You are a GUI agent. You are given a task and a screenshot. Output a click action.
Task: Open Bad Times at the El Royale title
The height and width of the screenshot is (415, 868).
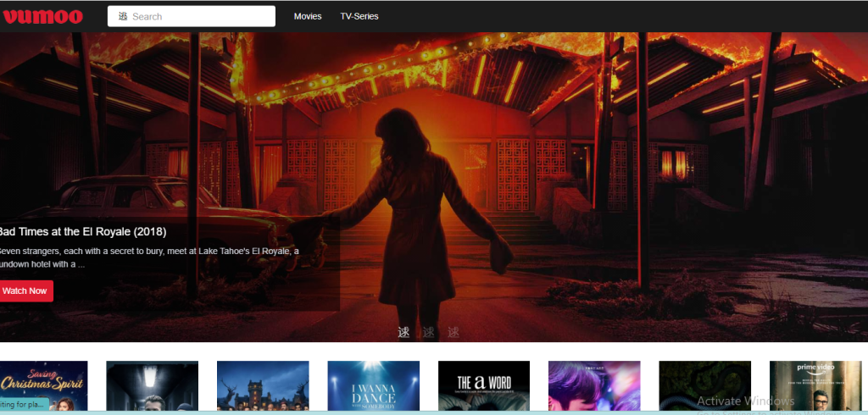tap(82, 231)
